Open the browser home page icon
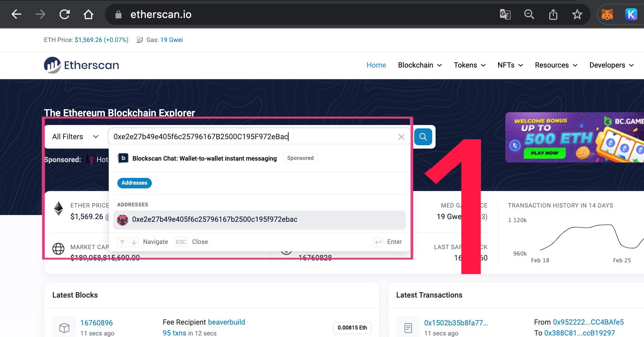 click(x=88, y=14)
